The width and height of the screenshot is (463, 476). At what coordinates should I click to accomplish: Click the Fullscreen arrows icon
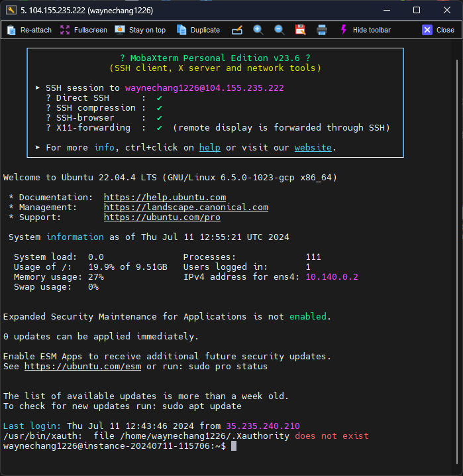(65, 30)
